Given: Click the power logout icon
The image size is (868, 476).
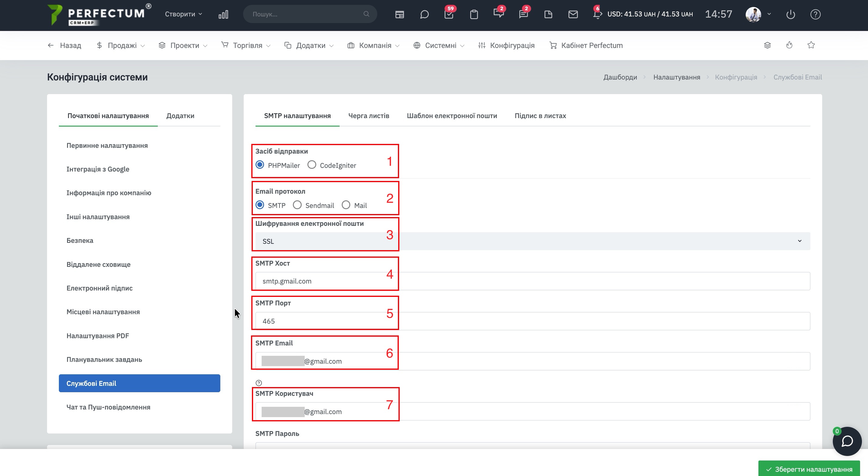Looking at the screenshot, I should click(790, 14).
